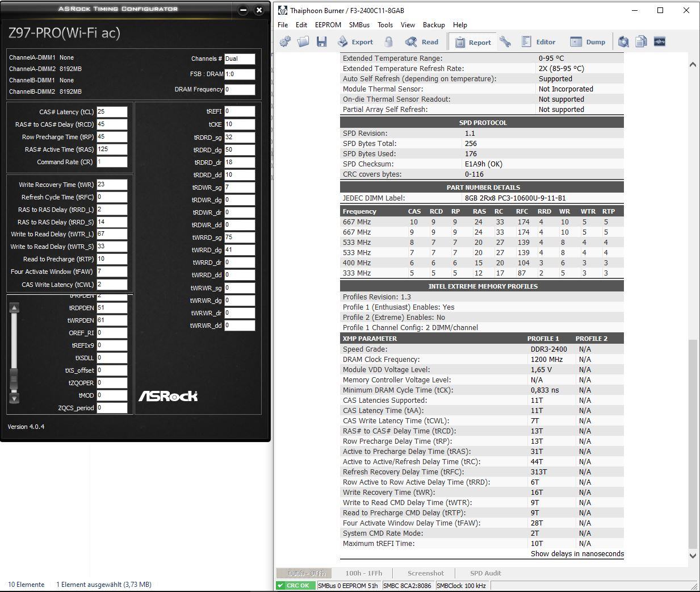
Task: Click Show delays in nanoseconds link
Action: (x=577, y=553)
